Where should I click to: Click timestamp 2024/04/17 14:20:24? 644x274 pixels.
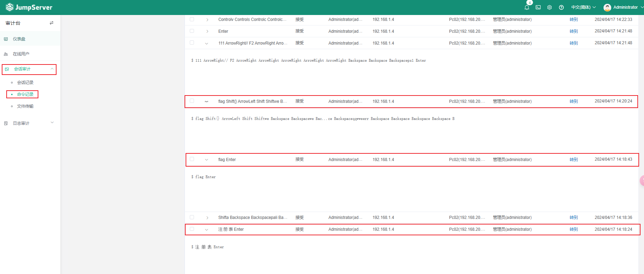tap(613, 101)
